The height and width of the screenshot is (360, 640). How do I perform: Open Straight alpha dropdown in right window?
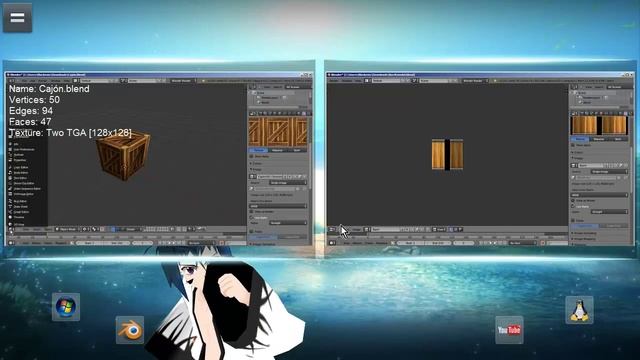(609, 212)
